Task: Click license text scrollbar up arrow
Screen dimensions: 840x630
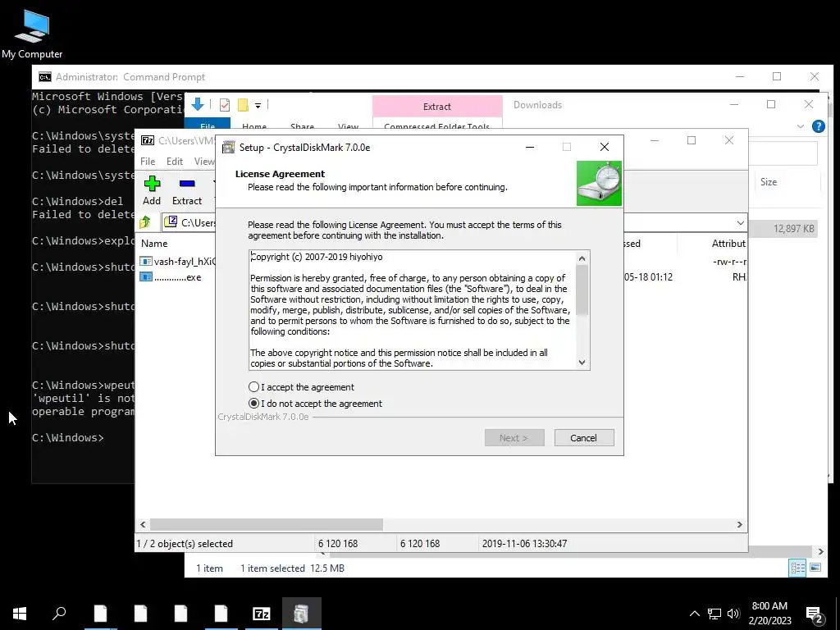Action: coord(582,258)
